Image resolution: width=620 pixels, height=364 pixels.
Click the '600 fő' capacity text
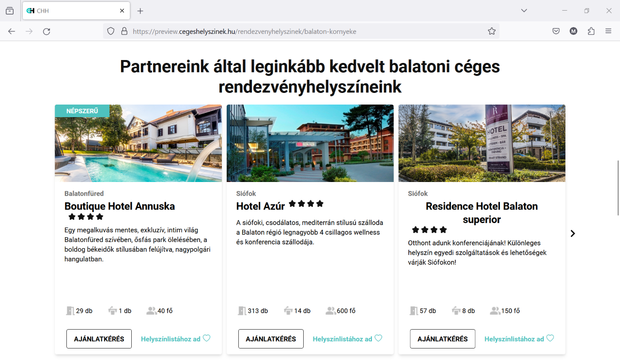pos(346,311)
